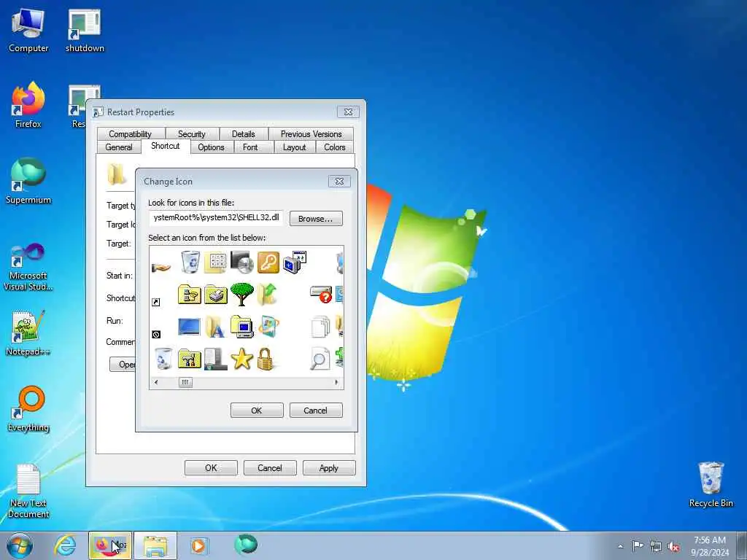
Task: Select the gold padlock icon
Action: pyautogui.click(x=266, y=359)
